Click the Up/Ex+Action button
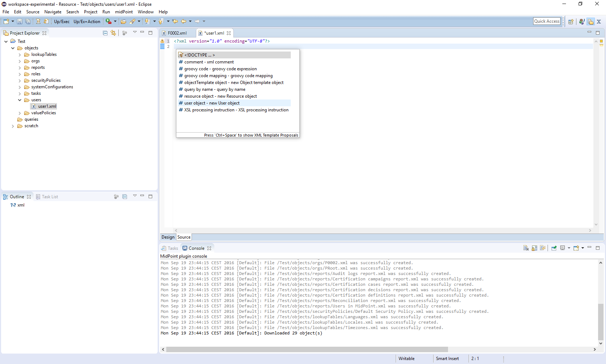This screenshot has height=364, width=606. pyautogui.click(x=87, y=22)
